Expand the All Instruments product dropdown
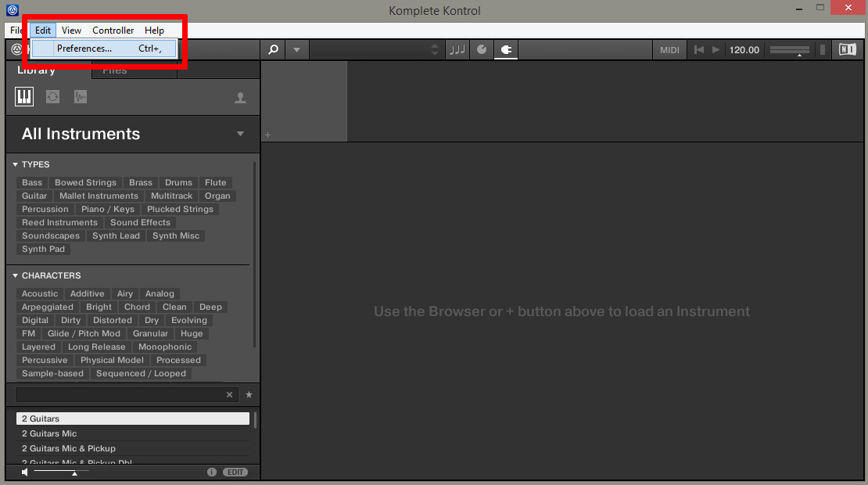868x485 pixels. (x=240, y=134)
